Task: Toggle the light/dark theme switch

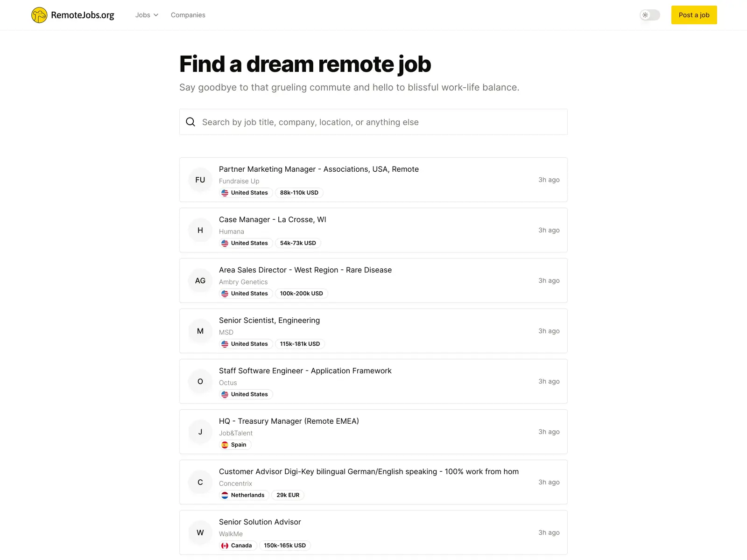Action: (650, 15)
